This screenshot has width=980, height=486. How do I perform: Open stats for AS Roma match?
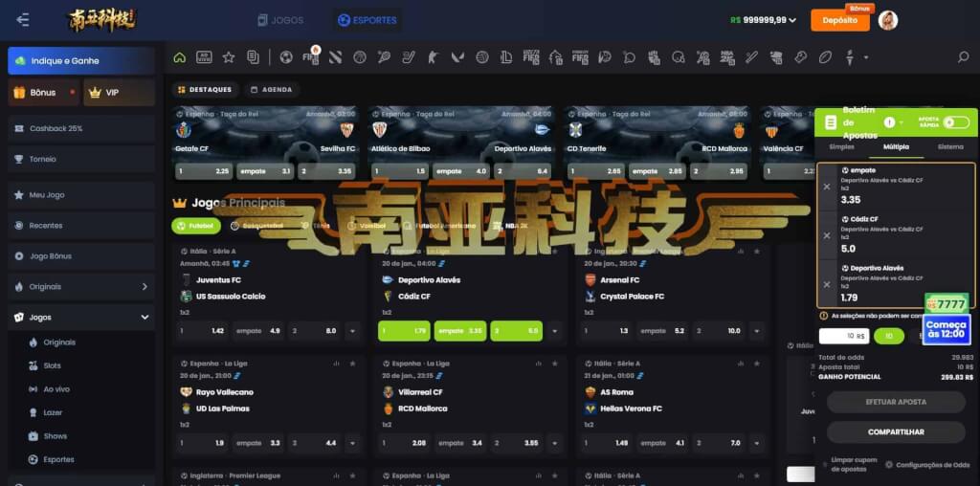pos(742,364)
